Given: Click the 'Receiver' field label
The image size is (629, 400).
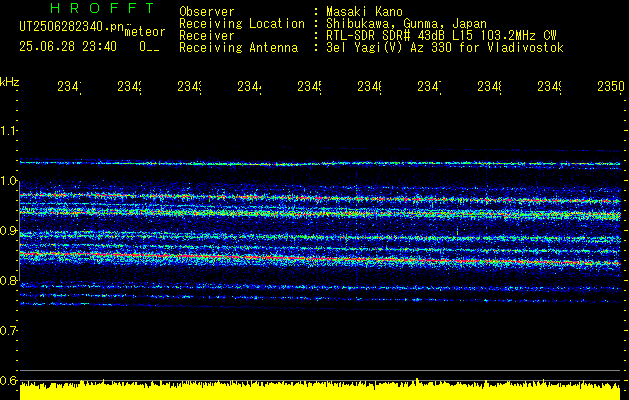Looking at the screenshot, I should (x=207, y=36).
